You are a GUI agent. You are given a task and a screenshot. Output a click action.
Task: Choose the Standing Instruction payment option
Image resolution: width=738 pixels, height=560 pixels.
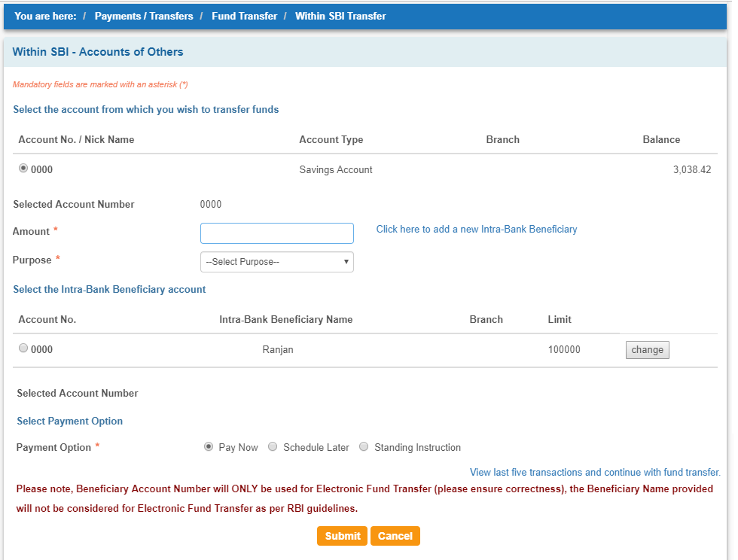pos(364,446)
